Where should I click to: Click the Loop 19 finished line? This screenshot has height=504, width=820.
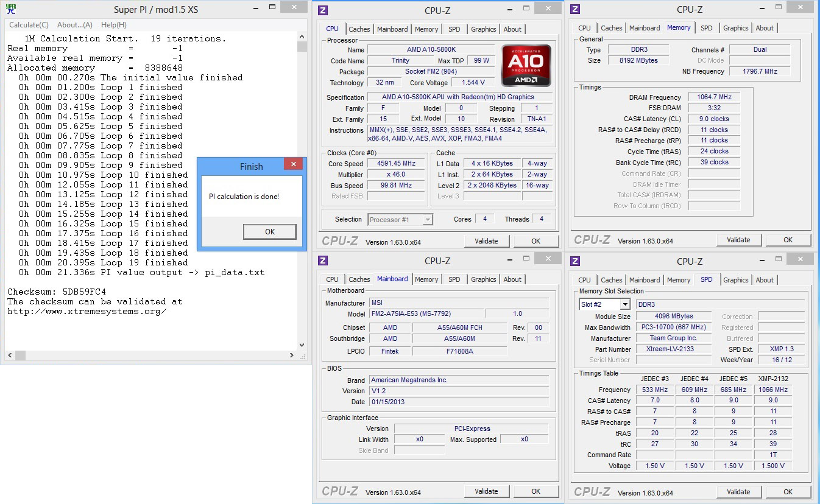(103, 262)
